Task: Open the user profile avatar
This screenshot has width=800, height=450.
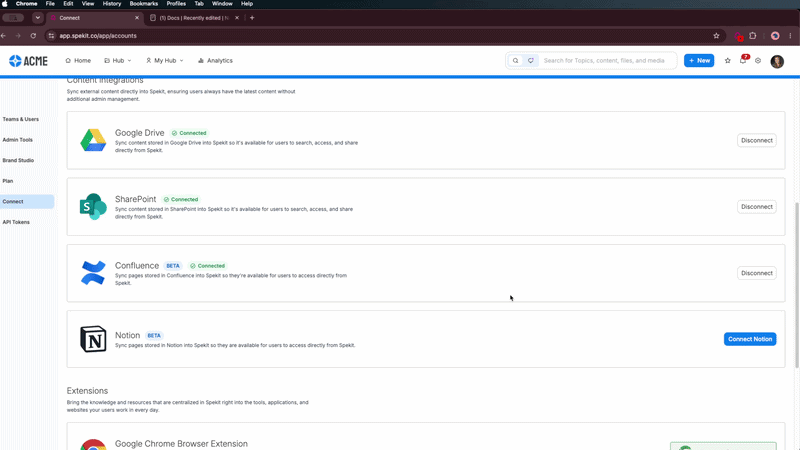Action: point(777,61)
